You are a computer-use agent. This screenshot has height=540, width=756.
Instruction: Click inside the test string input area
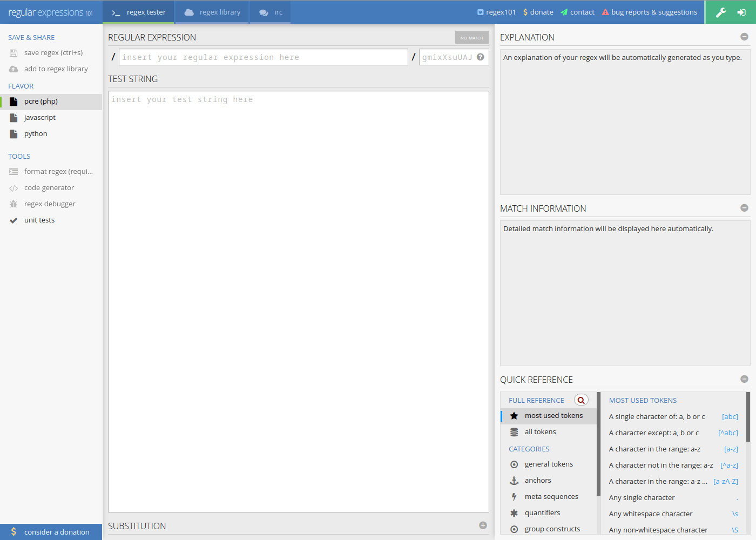297,216
